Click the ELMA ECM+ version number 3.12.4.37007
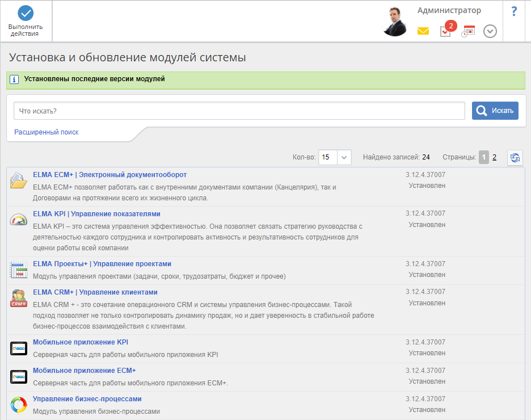This screenshot has width=531, height=420. coord(425,175)
